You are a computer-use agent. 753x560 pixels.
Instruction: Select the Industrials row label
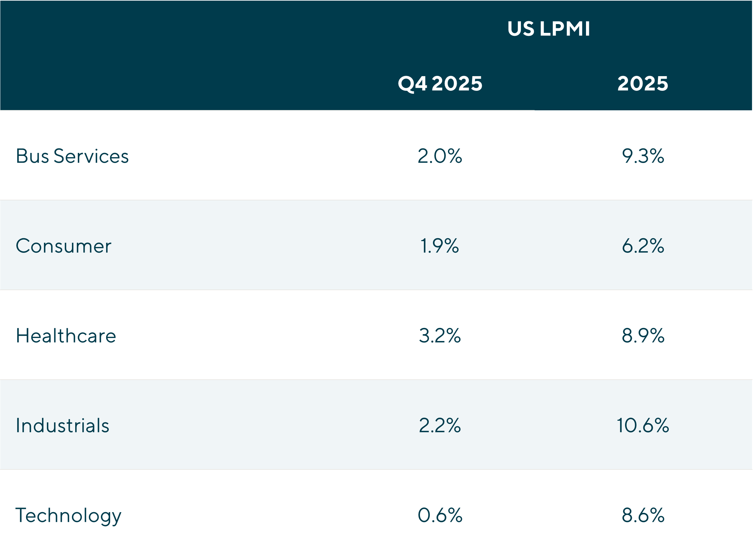(63, 426)
